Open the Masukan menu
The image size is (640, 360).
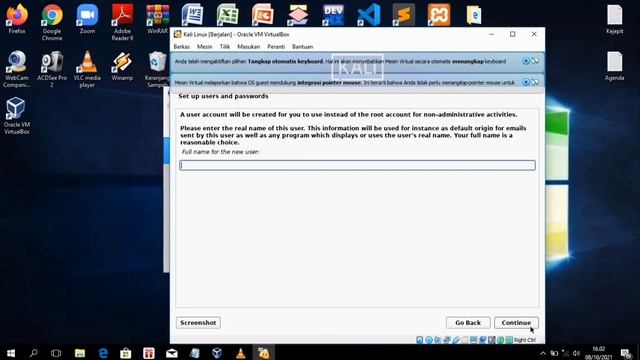click(x=249, y=47)
